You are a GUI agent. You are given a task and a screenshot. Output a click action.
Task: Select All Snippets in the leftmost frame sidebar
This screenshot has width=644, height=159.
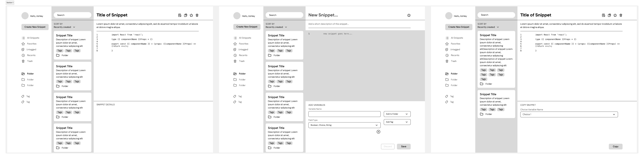tap(33, 38)
